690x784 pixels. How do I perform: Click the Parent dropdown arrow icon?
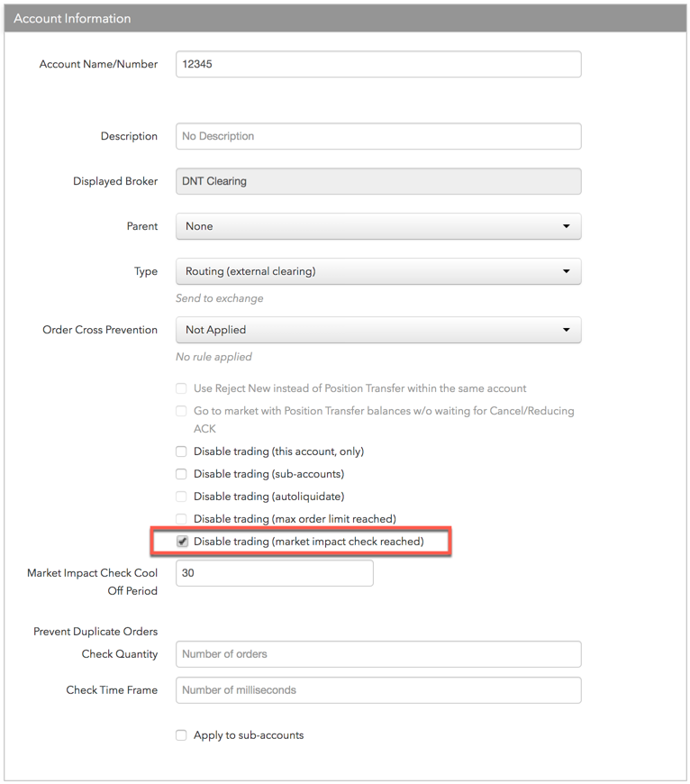[x=566, y=226]
